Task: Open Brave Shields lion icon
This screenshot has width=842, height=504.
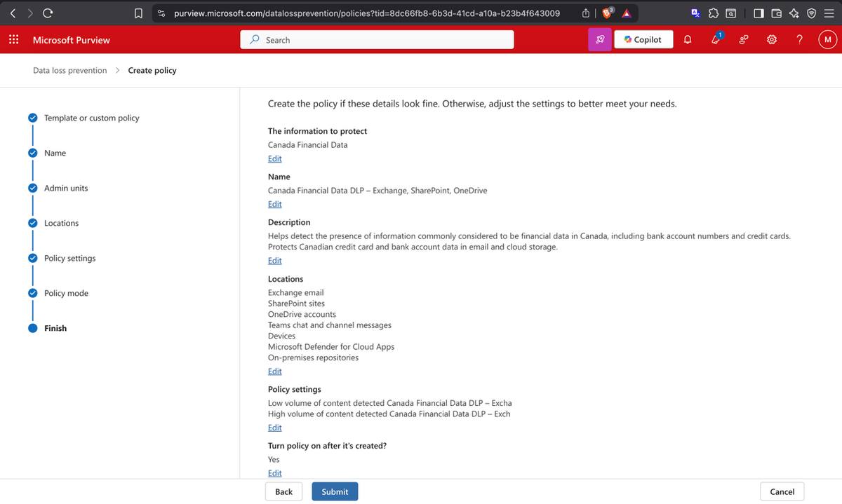Action: click(x=606, y=13)
